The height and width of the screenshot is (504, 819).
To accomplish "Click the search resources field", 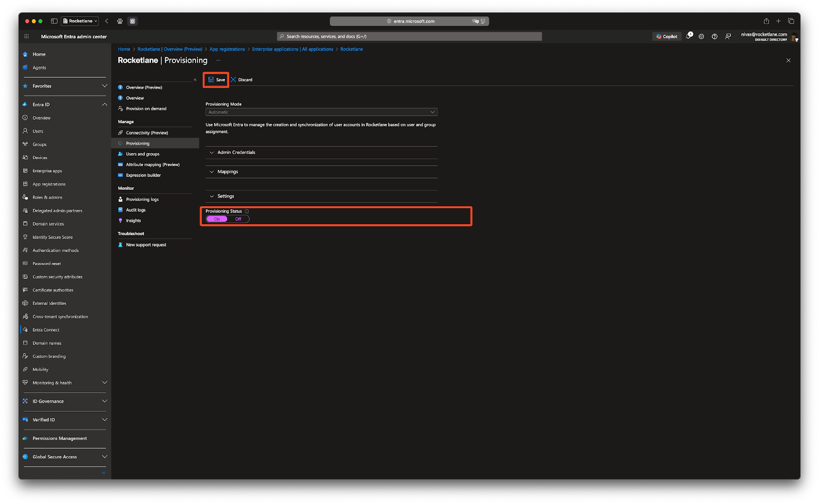I will tap(409, 36).
